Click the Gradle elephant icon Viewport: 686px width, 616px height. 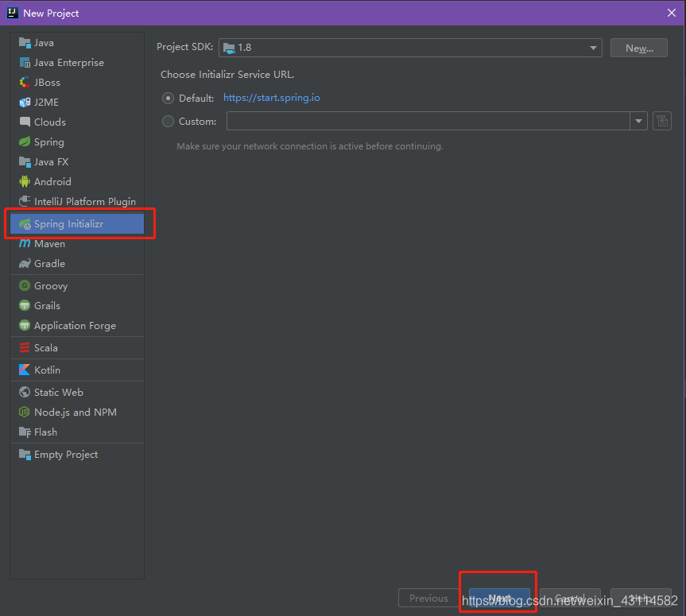[x=25, y=263]
